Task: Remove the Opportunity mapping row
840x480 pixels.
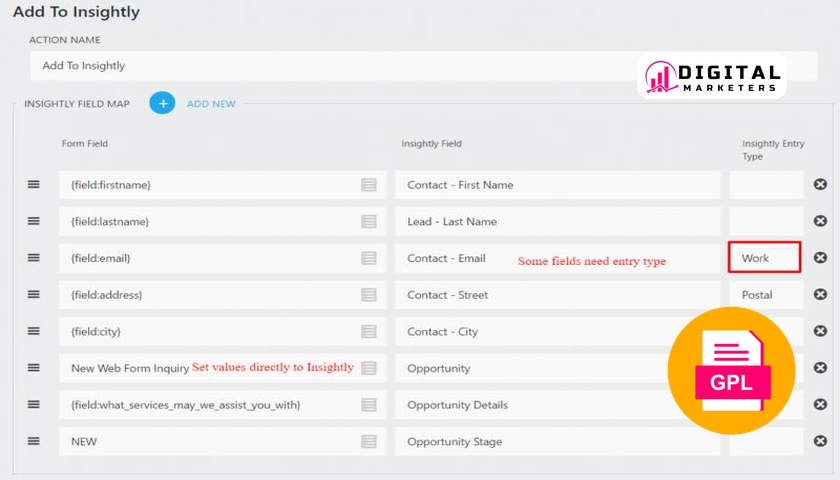Action: 820,368
